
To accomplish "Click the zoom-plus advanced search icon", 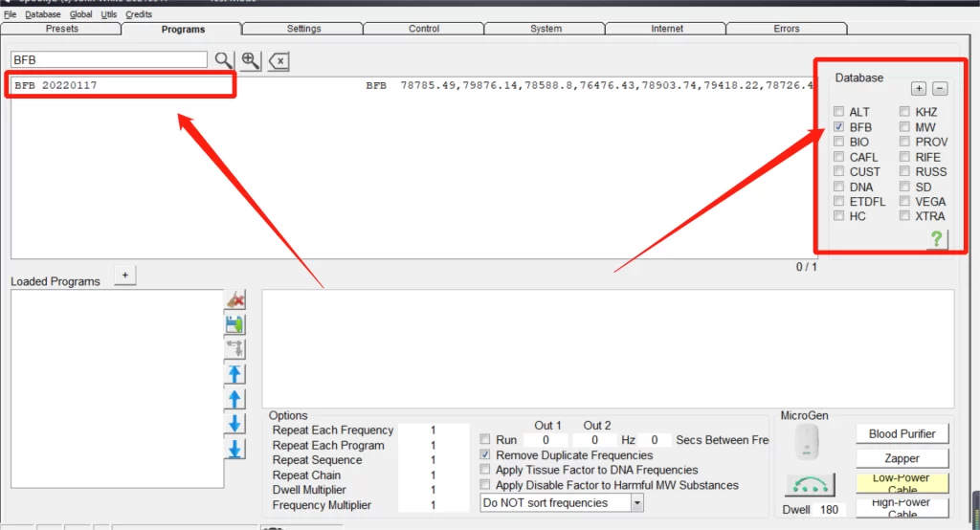I will click(251, 60).
